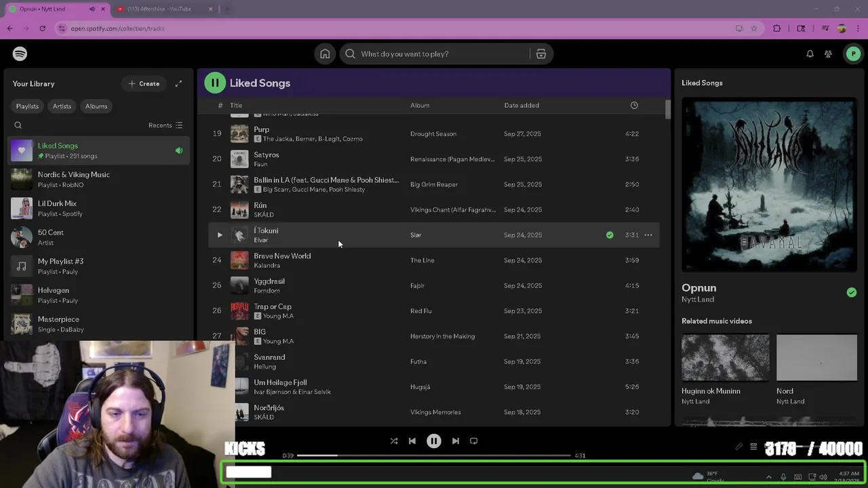This screenshot has height=488, width=868.
Task: Open Create menu in Your Library
Action: (x=144, y=83)
